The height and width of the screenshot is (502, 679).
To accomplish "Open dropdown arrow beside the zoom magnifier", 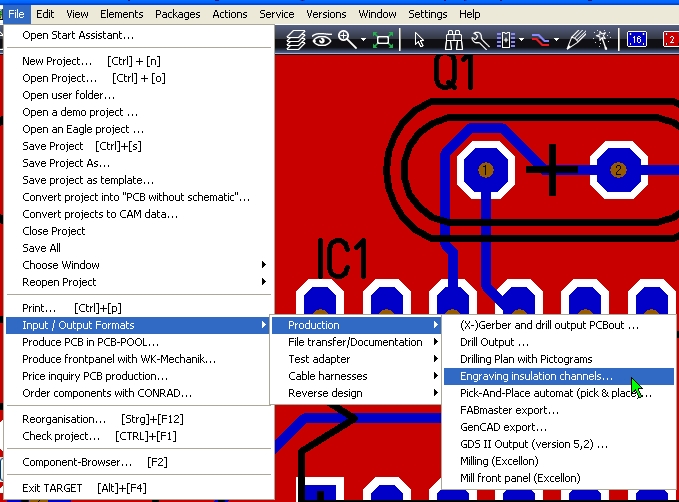I will (x=362, y=40).
